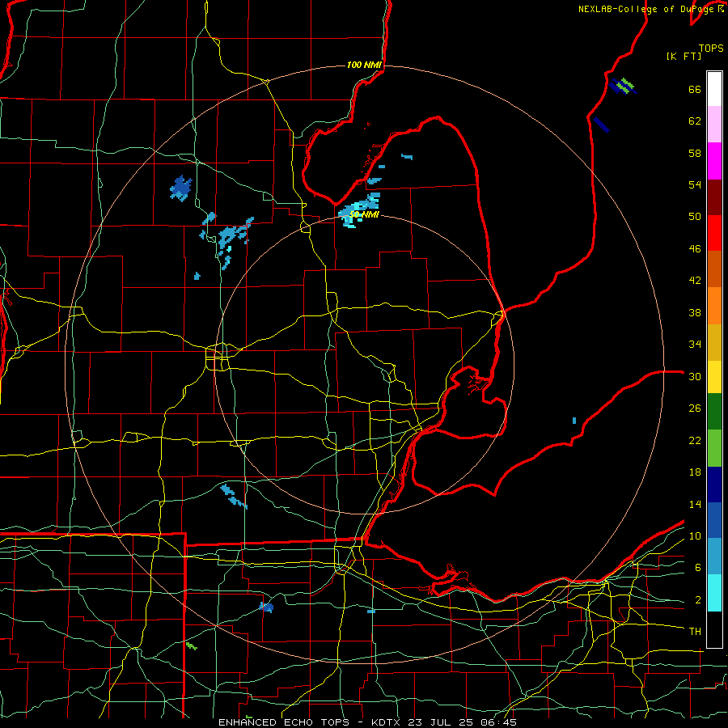Click the 50 legend value label

click(695, 217)
